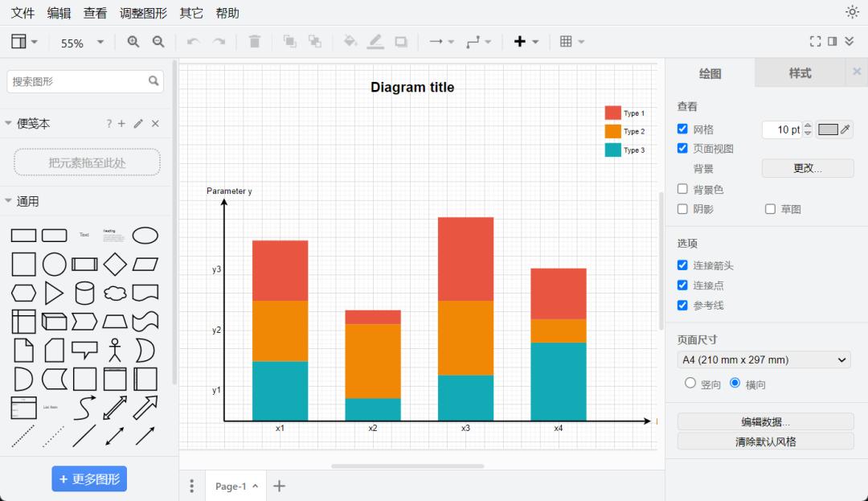Click the delete trash can icon
The width and height of the screenshot is (868, 501).
(255, 42)
